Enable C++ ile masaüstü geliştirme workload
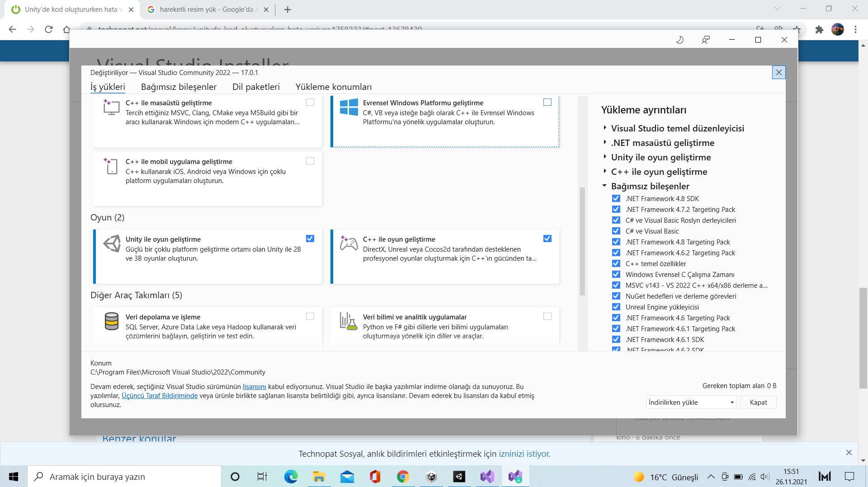The image size is (868, 487). pyautogui.click(x=310, y=102)
